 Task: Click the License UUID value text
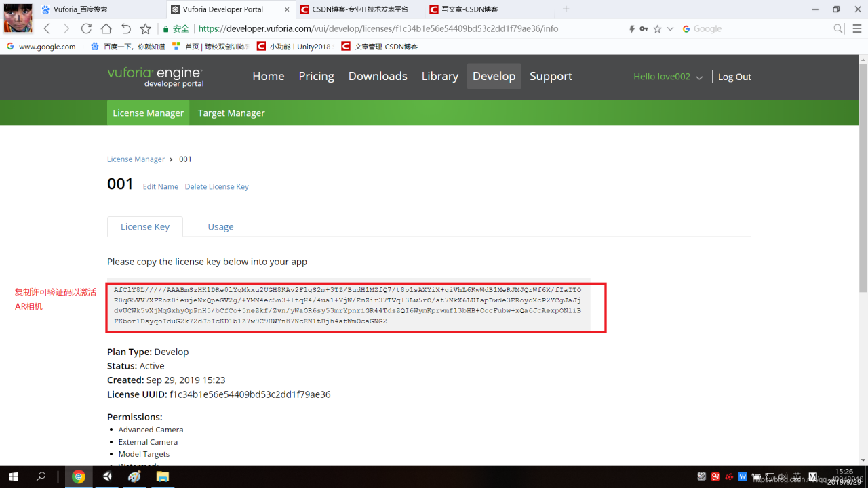click(x=250, y=394)
